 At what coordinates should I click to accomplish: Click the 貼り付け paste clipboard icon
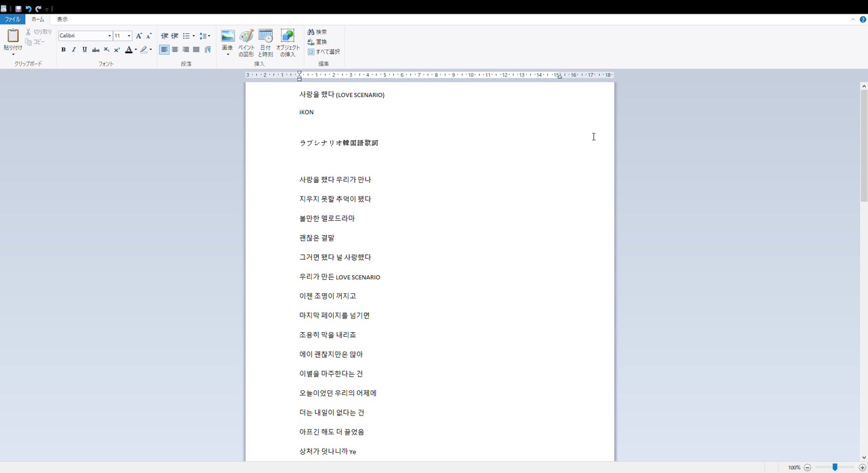(x=13, y=36)
